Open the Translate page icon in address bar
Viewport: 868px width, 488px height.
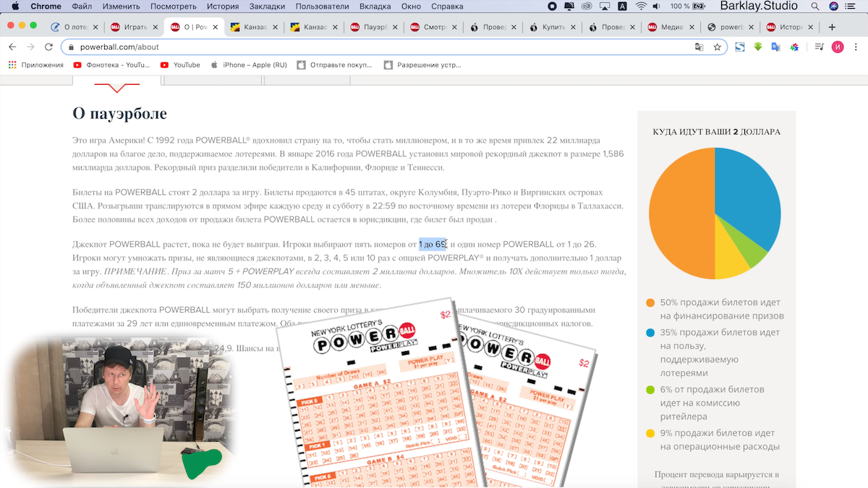click(699, 47)
